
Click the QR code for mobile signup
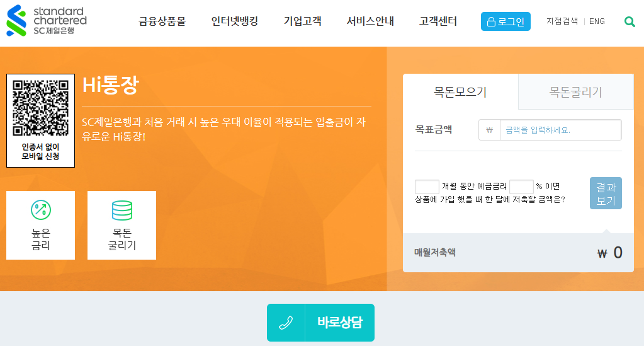click(40, 108)
